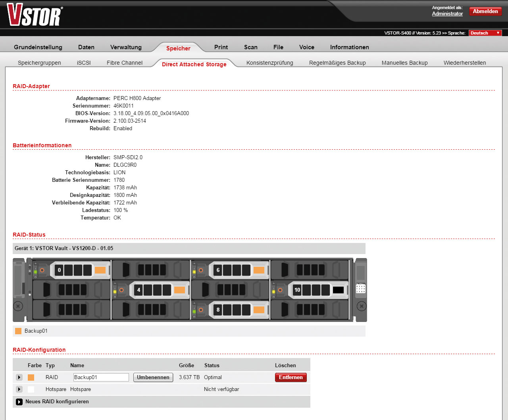Select drive bay 0 in the enclosure
Image resolution: width=508 pixels, height=420 pixels.
point(71,270)
